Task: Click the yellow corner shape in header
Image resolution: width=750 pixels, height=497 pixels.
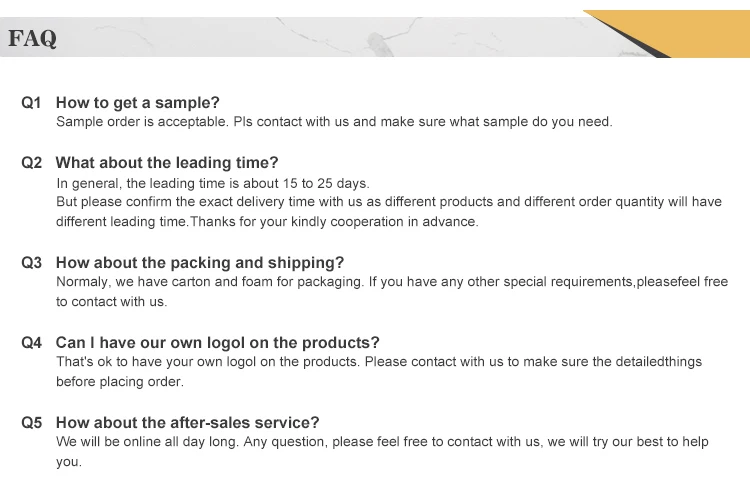Action: [690, 30]
